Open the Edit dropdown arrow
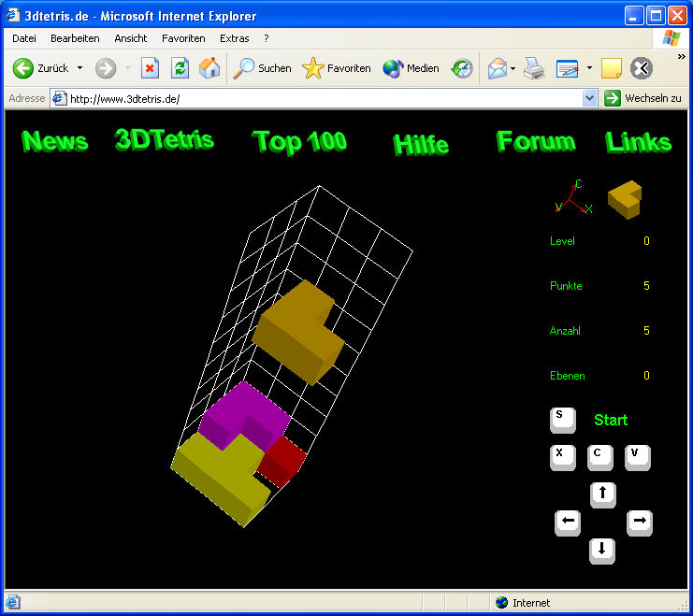This screenshot has width=693, height=616. point(589,68)
